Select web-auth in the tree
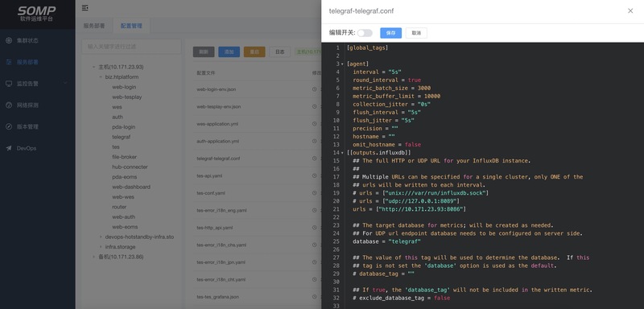644x309 pixels. 124,216
